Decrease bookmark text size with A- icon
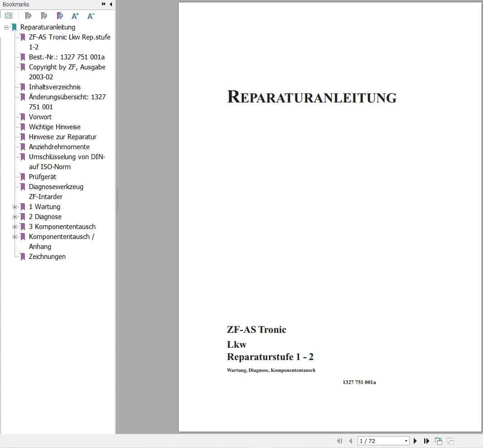This screenshot has width=483, height=448. (x=91, y=16)
